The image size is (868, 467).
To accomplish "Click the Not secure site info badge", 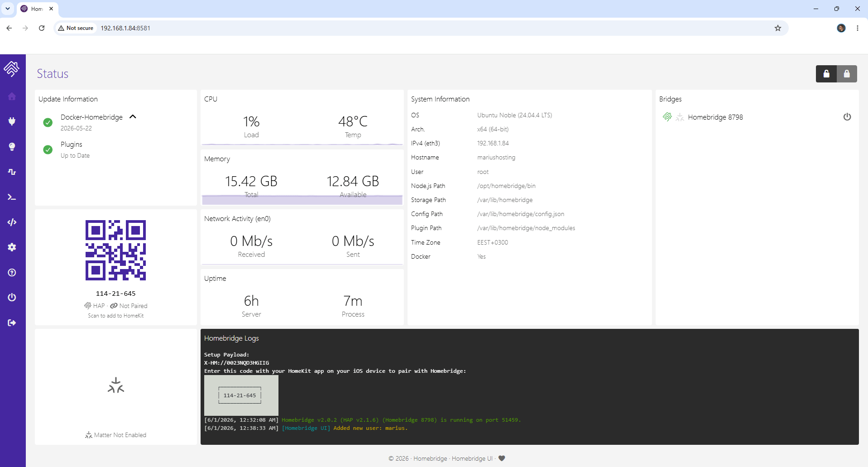I will pyautogui.click(x=76, y=28).
